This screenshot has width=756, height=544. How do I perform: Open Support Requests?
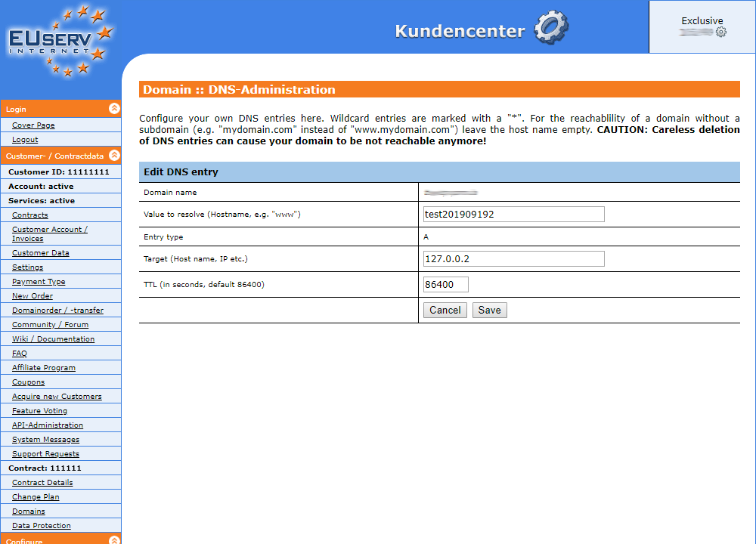(x=46, y=454)
